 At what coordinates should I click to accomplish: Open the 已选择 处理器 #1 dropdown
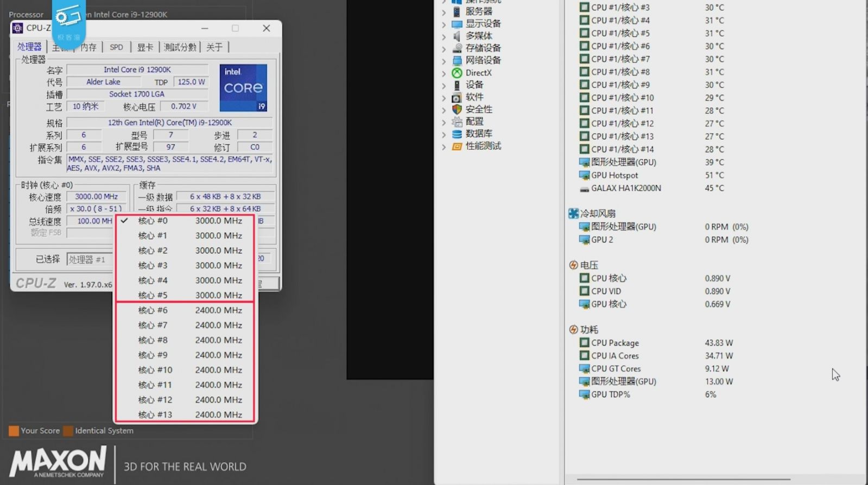[90, 259]
